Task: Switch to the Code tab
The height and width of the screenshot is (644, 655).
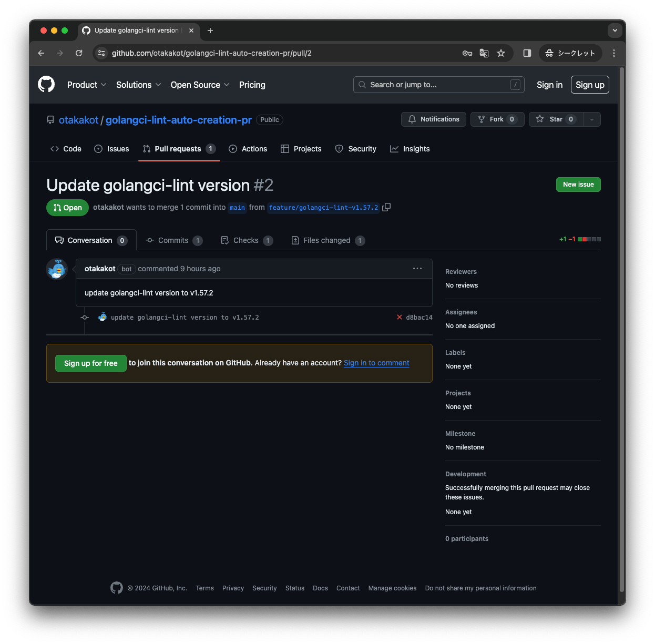Action: click(66, 149)
